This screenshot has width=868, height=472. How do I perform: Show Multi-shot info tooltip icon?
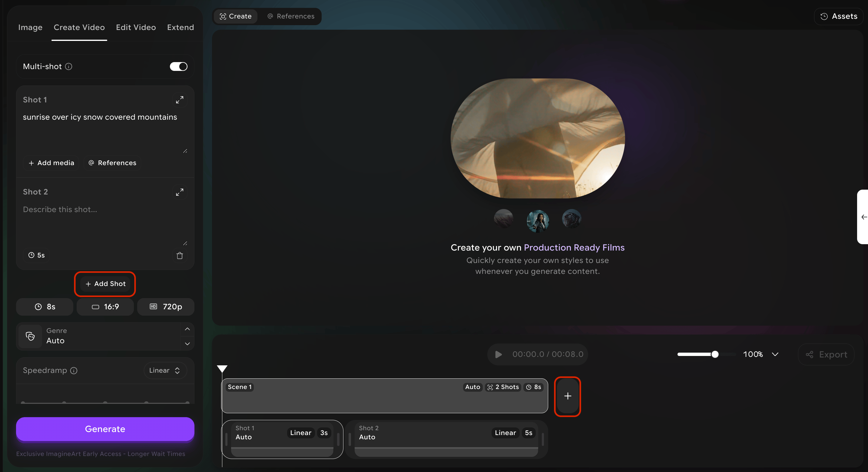pos(69,66)
